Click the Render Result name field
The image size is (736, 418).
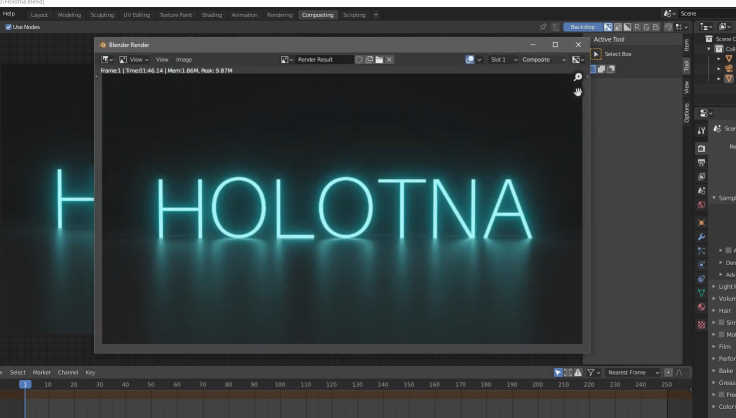coord(324,60)
